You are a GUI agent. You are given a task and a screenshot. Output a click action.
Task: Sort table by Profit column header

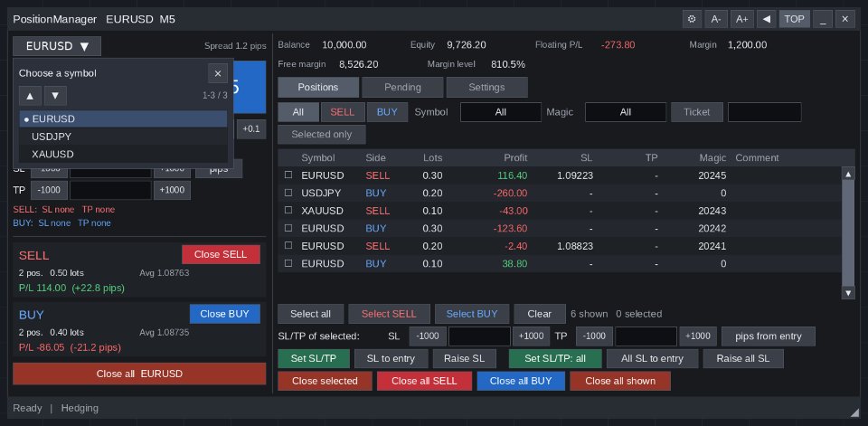515,158
